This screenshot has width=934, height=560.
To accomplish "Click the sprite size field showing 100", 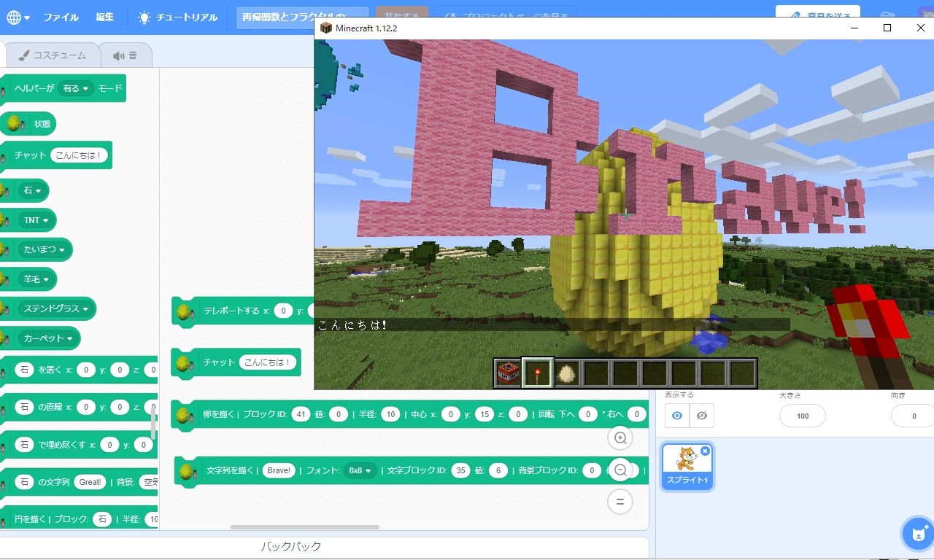I will [x=802, y=416].
